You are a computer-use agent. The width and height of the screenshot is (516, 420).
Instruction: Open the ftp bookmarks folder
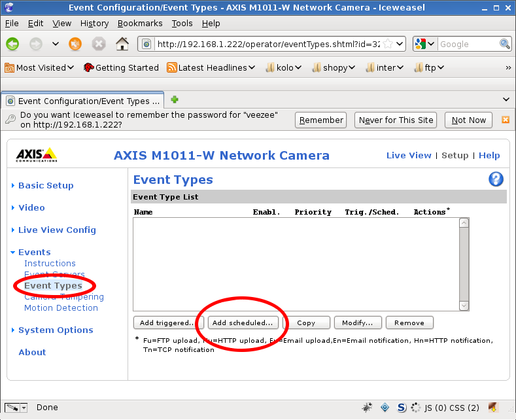point(429,67)
